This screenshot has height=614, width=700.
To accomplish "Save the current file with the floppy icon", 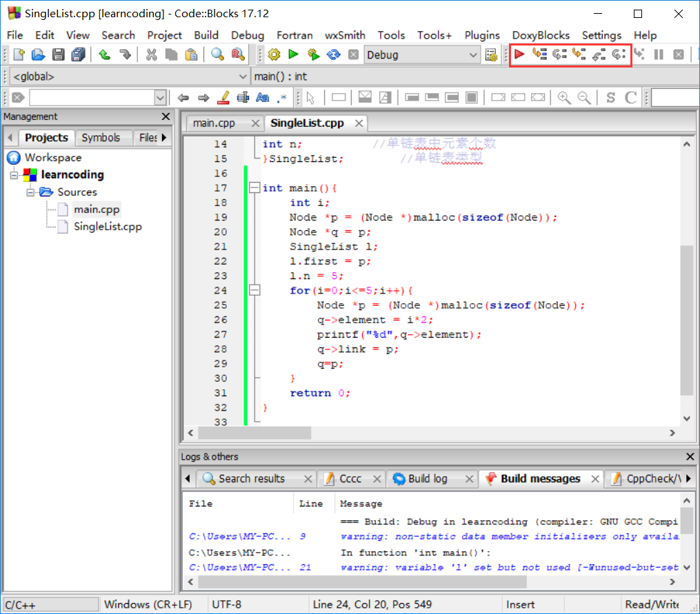I will (58, 55).
